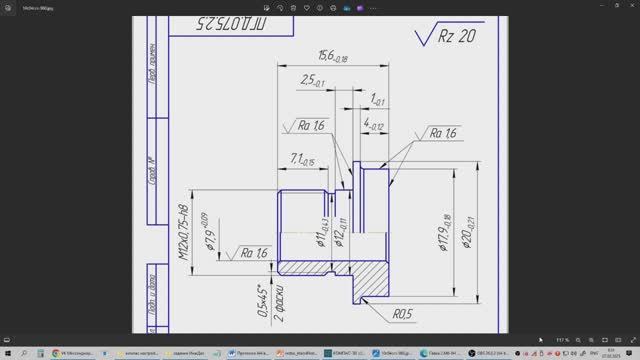Switch to the Photos taskbar window
The image size is (640, 360).
tap(393, 353)
